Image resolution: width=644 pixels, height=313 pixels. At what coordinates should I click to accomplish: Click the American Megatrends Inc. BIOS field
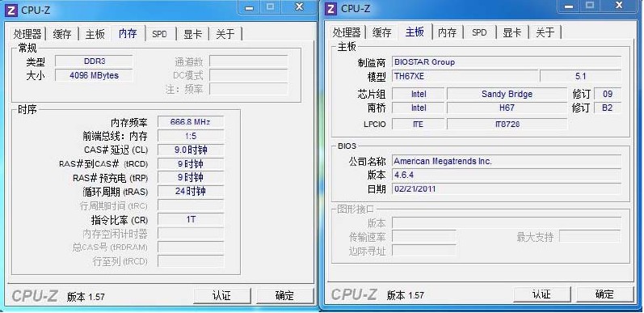[507, 161]
